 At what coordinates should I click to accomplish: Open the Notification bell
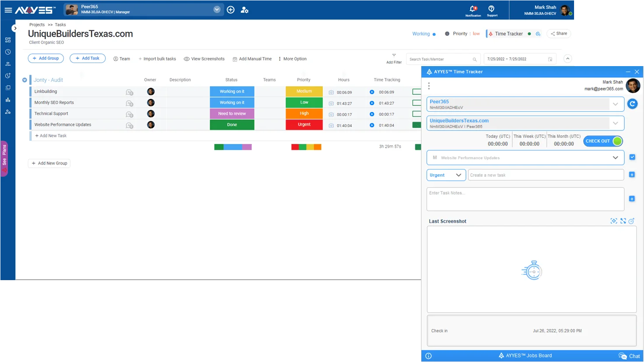473,9
